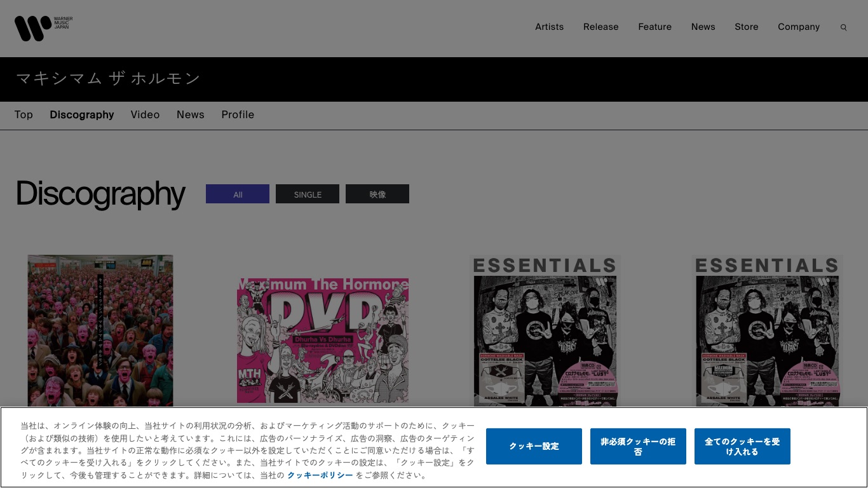Go to the Release menu item
Viewport: 868px width, 488px height.
tap(600, 27)
